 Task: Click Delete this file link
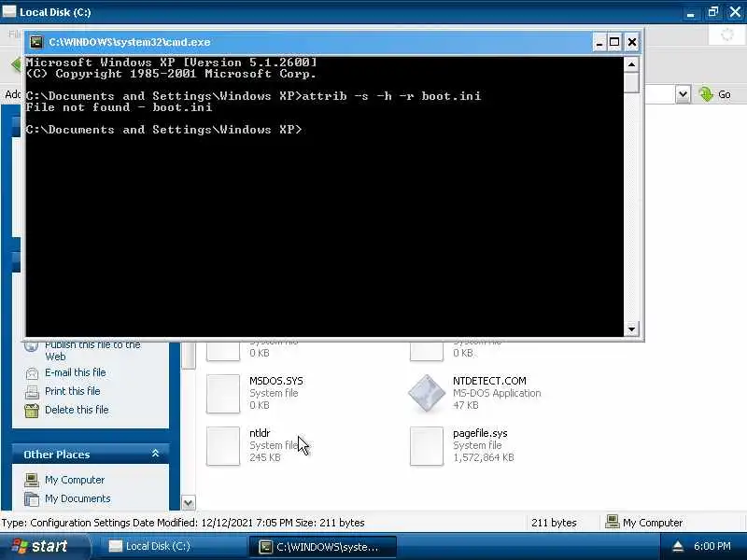click(x=77, y=410)
